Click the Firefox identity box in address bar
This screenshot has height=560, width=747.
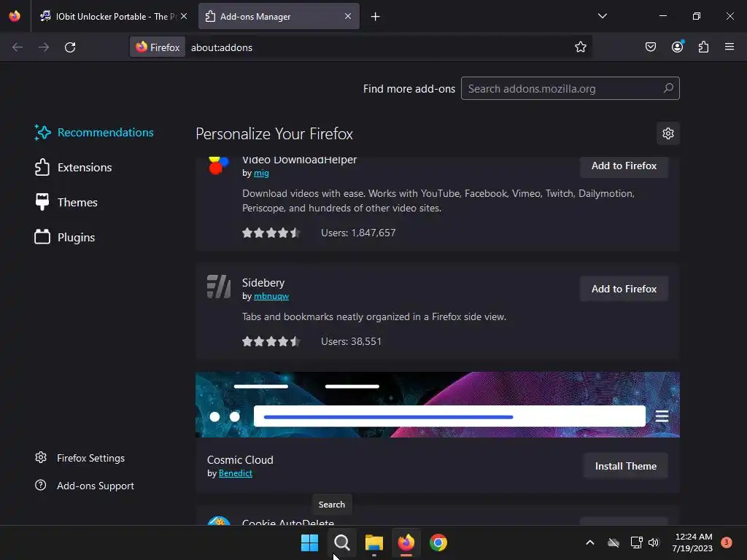(158, 47)
